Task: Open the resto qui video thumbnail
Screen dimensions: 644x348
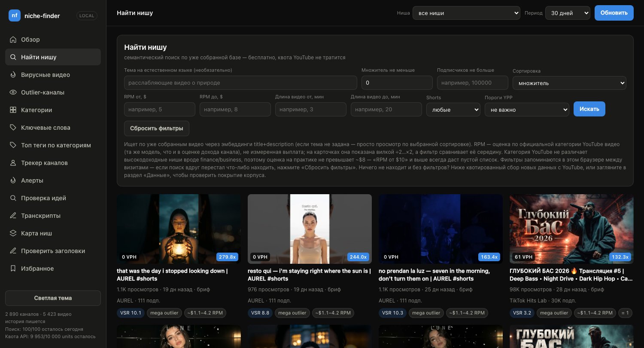Action: [310, 229]
